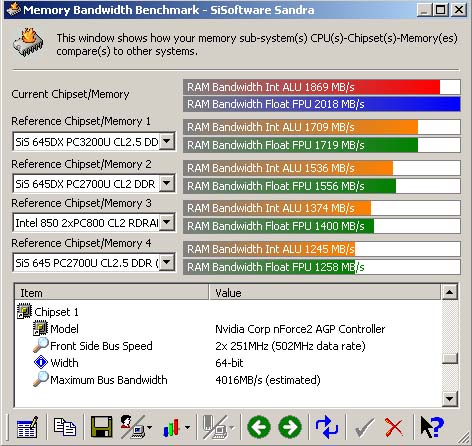Click the list scrollbar down arrow

coord(450,398)
